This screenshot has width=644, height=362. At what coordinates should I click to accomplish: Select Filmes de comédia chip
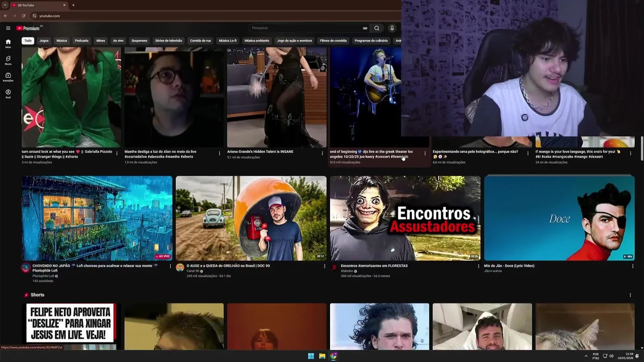click(333, 41)
